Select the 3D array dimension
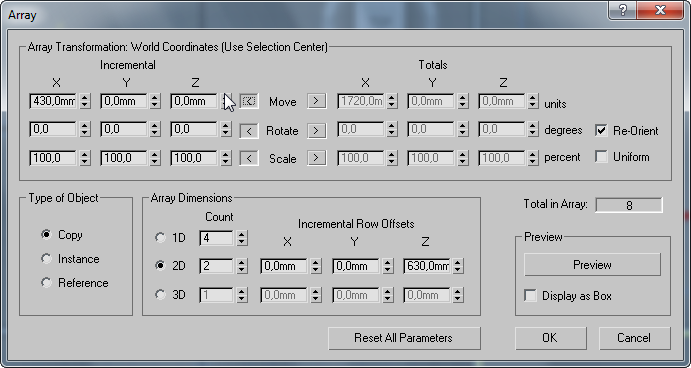The width and height of the screenshot is (691, 368). click(x=160, y=294)
